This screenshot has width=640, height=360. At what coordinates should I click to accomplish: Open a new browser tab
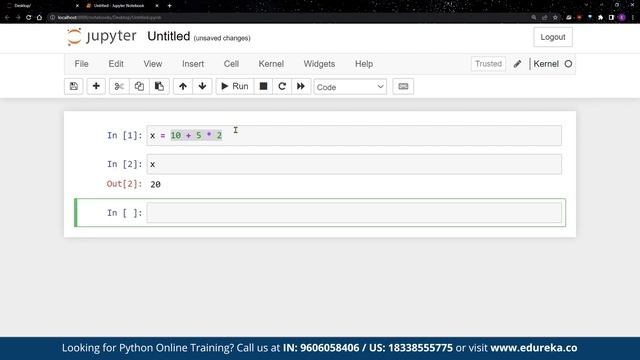(169, 6)
